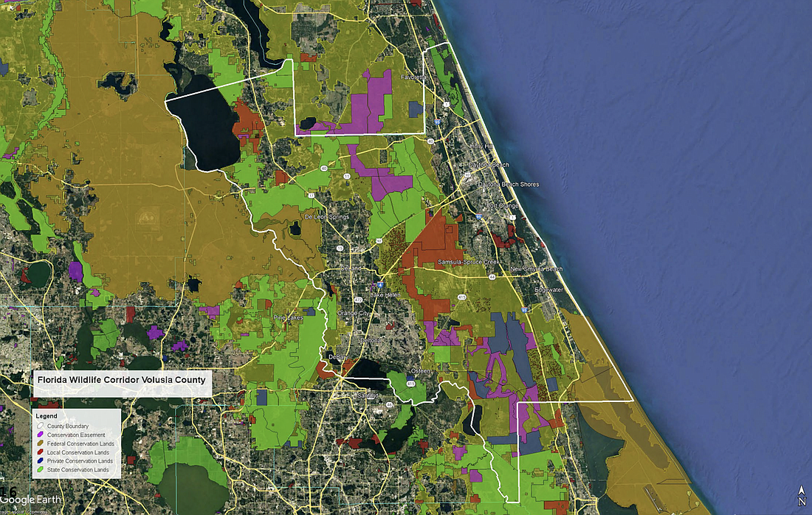
Task: Click the purple Conservation Easement legend swatch
Action: pos(41,435)
